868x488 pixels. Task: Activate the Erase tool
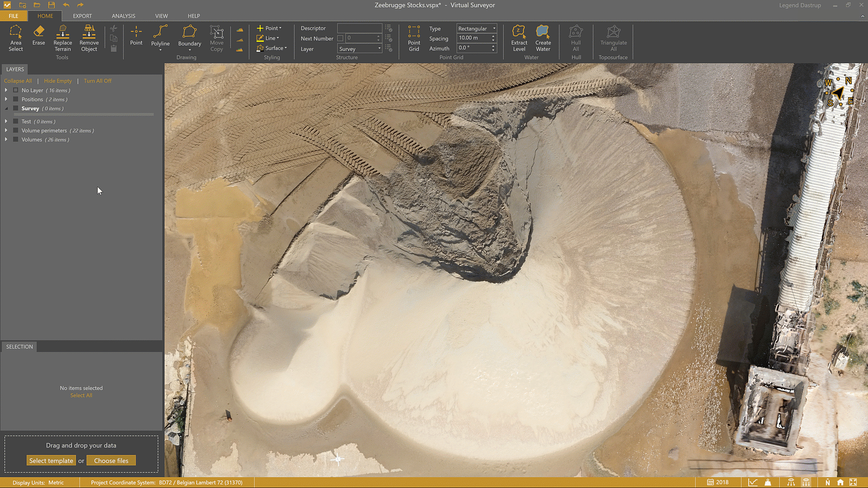coord(38,38)
